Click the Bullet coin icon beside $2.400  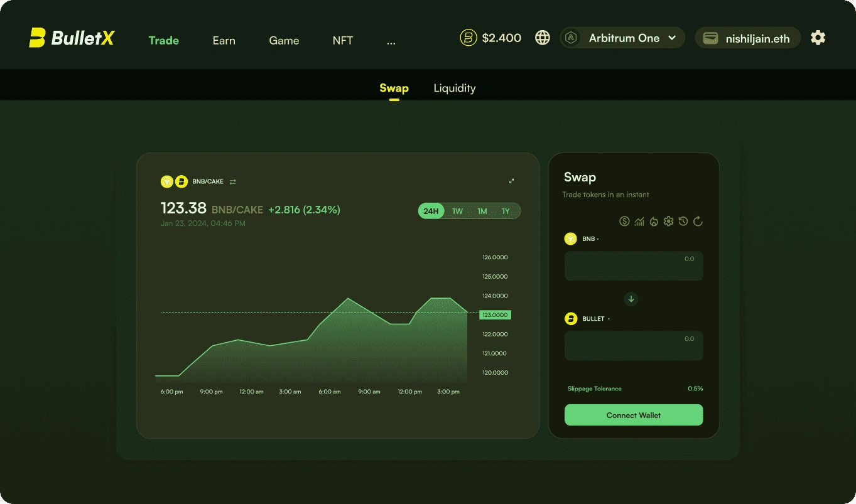[x=469, y=38]
